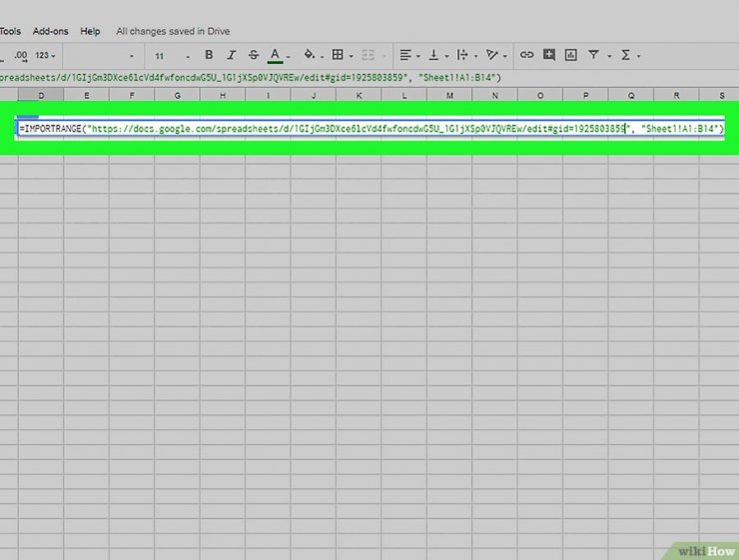The height and width of the screenshot is (560, 739).
Task: Open the Add-ons menu
Action: 50,31
